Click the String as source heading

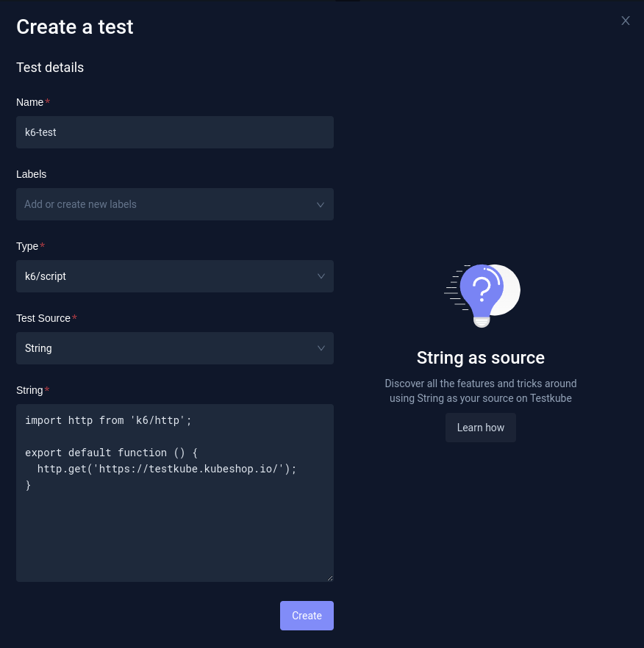click(480, 358)
